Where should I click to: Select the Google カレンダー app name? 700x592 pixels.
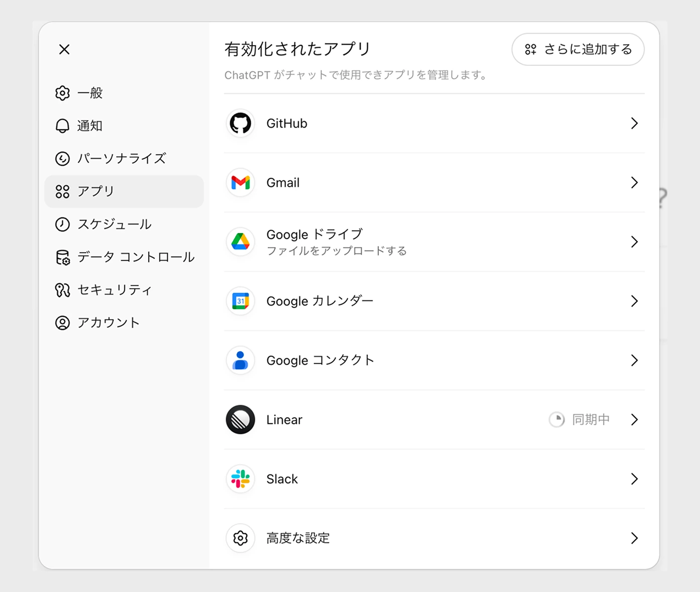[320, 301]
